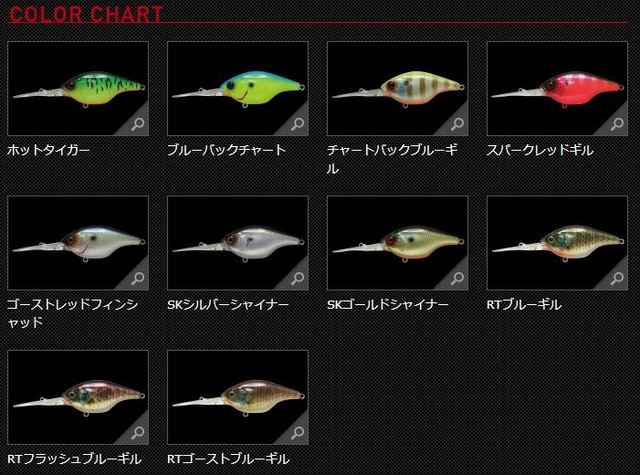The width and height of the screenshot is (640, 475).
Task: Open the ゴーストレッドフィンシャッド lure photo
Action: pyautogui.click(x=78, y=243)
